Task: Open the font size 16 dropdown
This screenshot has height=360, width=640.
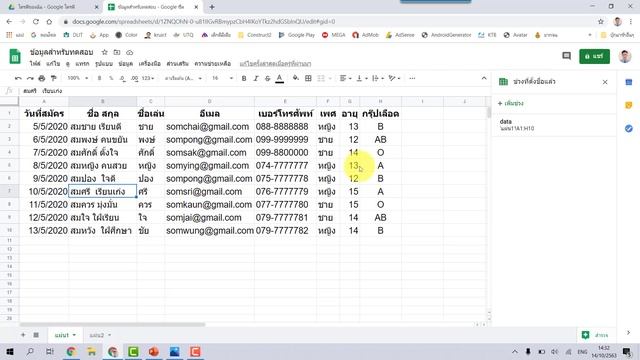Action: click(222, 78)
